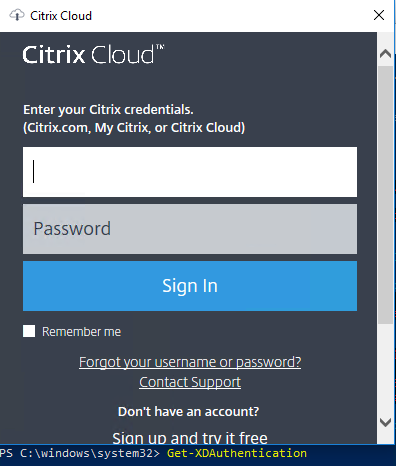The height and width of the screenshot is (466, 396).
Task: Click the Don't have an account text
Action: (x=188, y=412)
